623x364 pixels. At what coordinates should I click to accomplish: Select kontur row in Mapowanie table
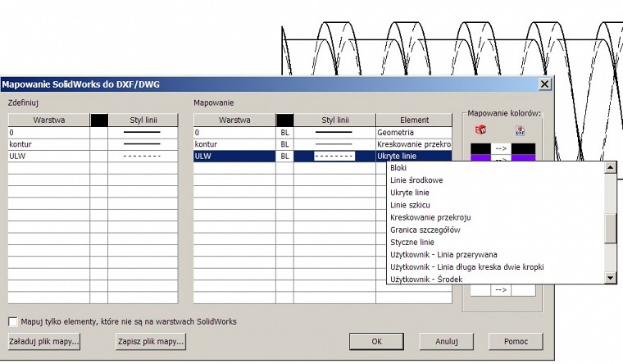[234, 144]
